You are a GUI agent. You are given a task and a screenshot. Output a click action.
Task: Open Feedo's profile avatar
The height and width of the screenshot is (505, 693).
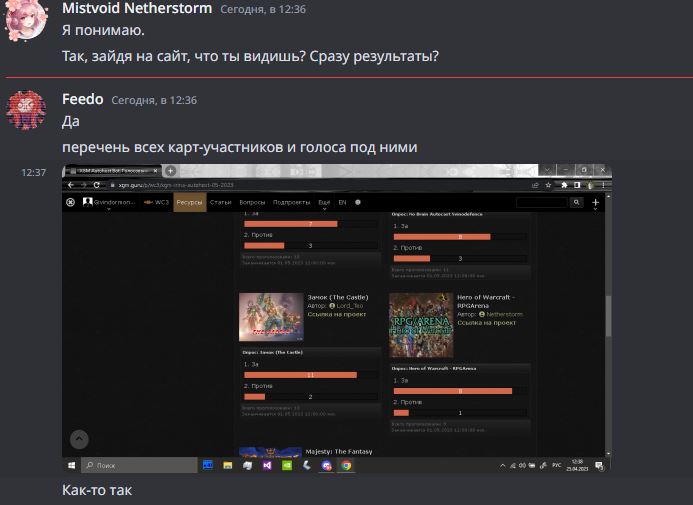[x=26, y=110]
